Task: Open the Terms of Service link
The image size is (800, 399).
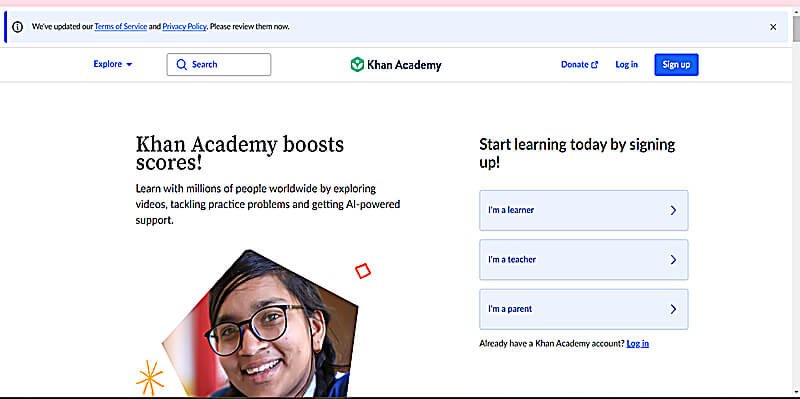Action: pos(120,27)
